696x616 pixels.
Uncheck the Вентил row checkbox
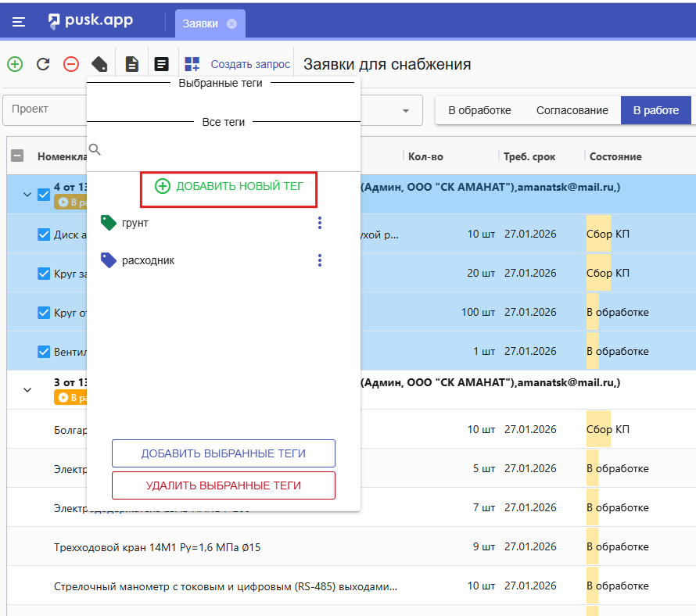(45, 351)
